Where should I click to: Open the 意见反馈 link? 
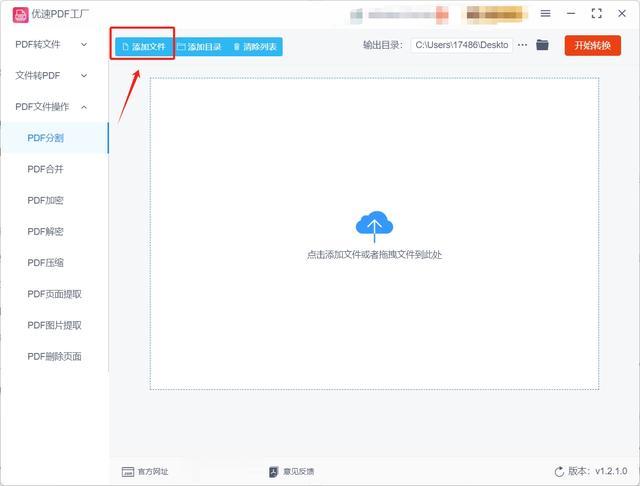[291, 472]
